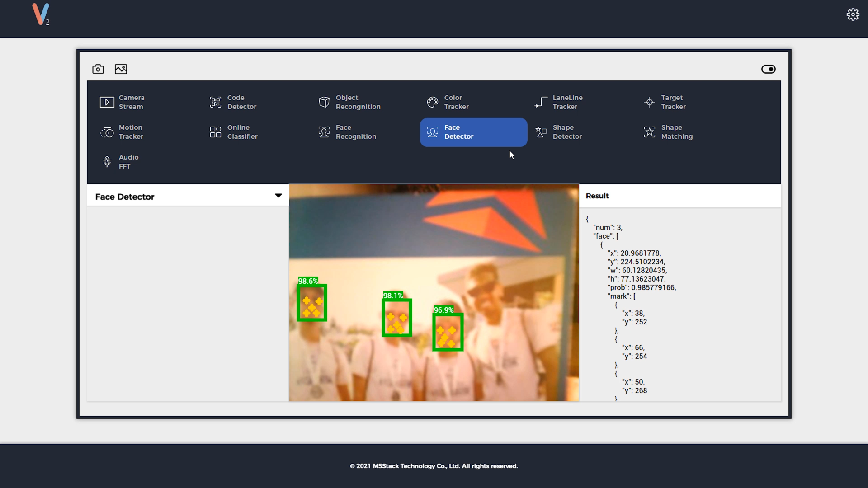Enable the Object Recognition tool
This screenshot has width=868, height=488.
click(x=358, y=102)
